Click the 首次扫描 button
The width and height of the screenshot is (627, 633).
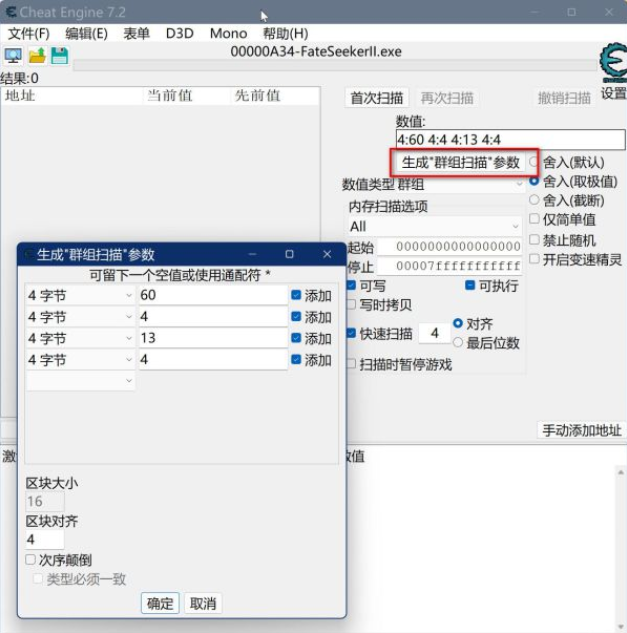click(x=376, y=98)
